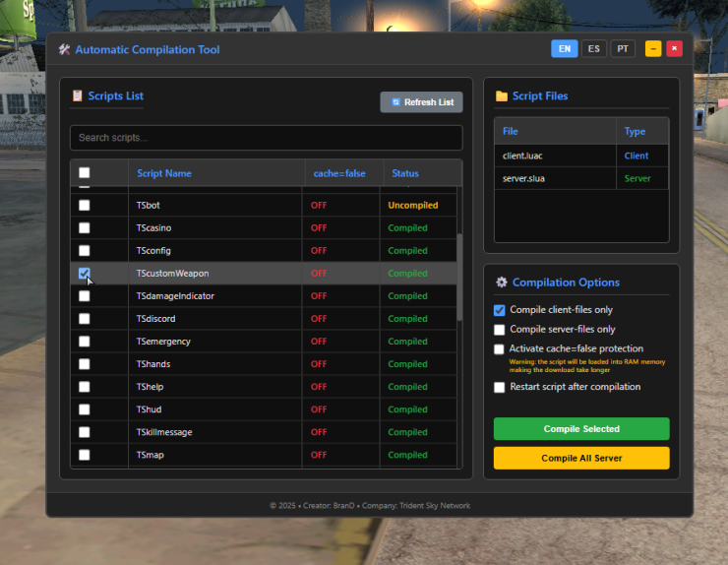The image size is (728, 565).
Task: Toggle the select-all checkbox in the header
Action: (85, 173)
